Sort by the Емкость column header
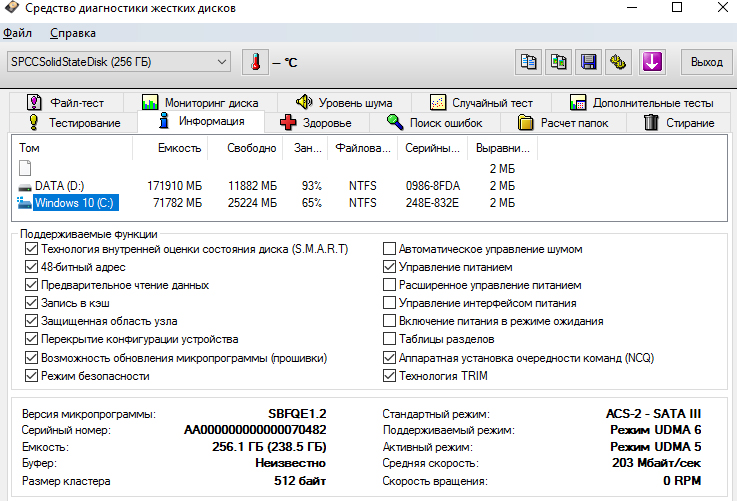Viewport: 737px width, 501px height. (x=170, y=148)
